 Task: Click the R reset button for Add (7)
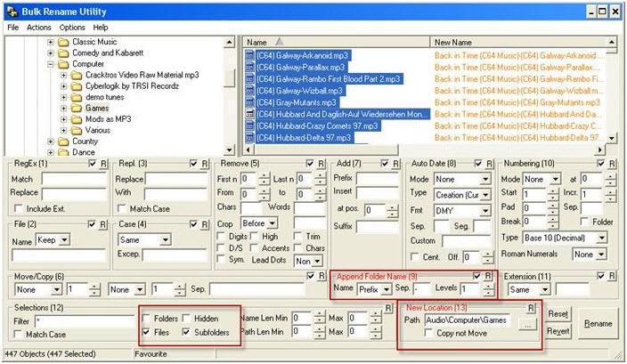point(395,164)
